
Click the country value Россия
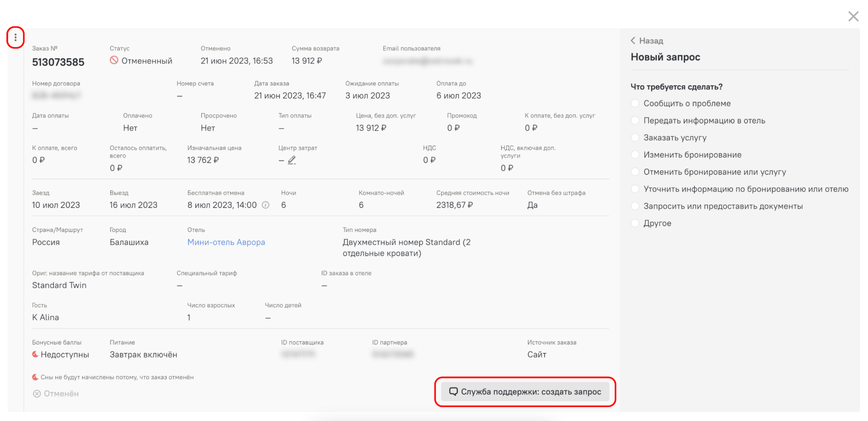click(x=46, y=242)
